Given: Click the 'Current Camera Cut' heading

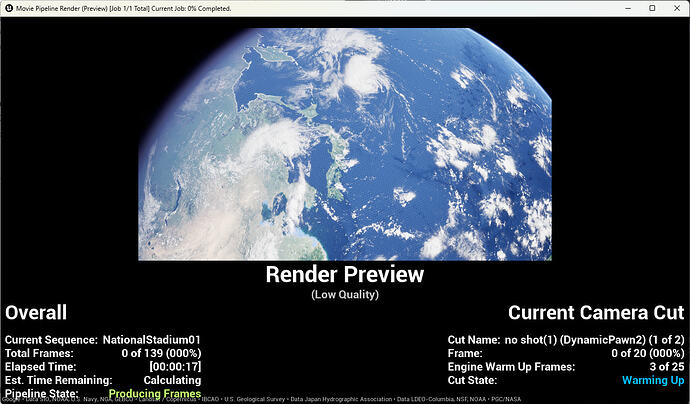Looking at the screenshot, I should click(596, 313).
